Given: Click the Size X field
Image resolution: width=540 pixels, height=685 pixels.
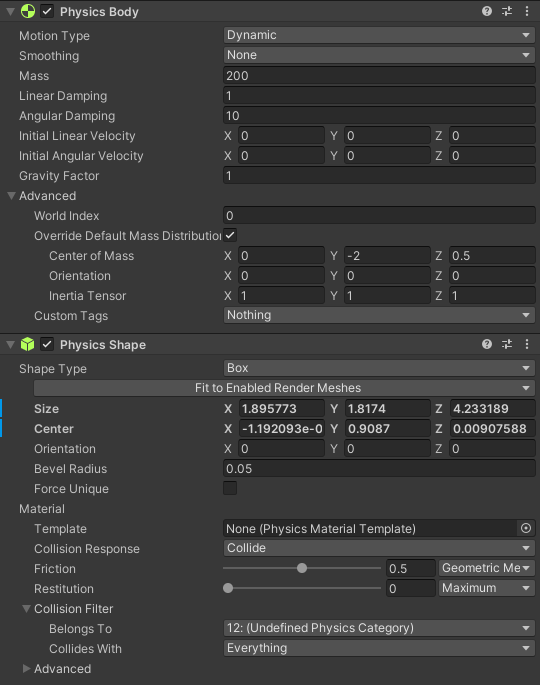Looking at the screenshot, I should (x=281, y=409).
